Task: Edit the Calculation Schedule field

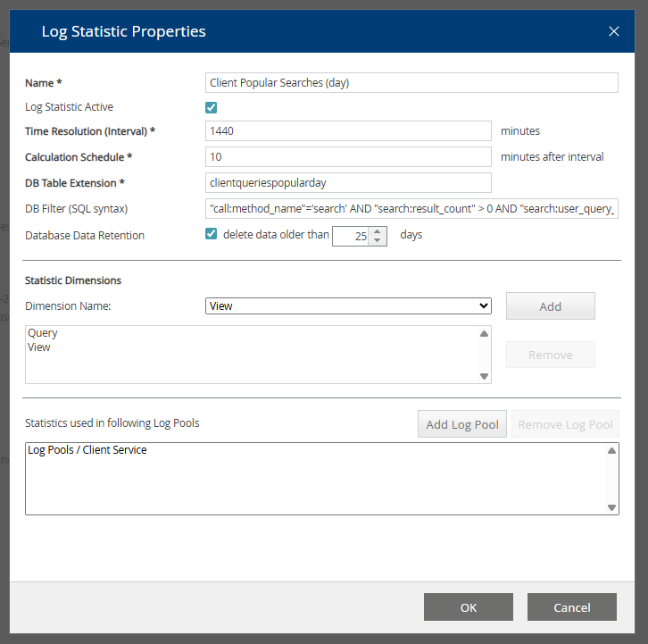Action: coord(348,157)
